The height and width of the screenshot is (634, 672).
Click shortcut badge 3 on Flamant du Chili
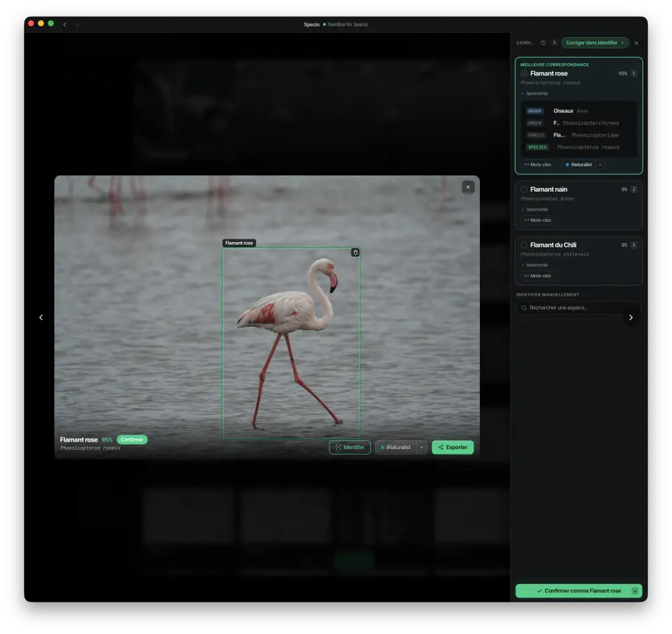pos(634,245)
